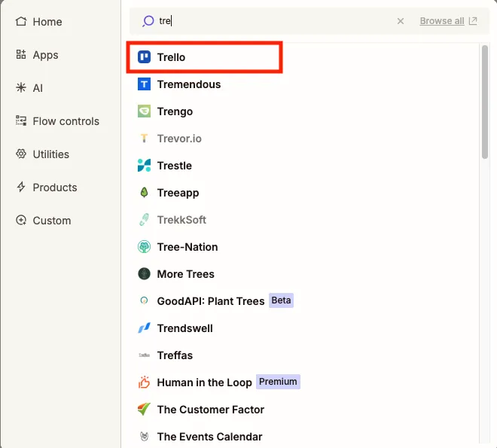Choose 'The Events Calendar' result

[x=210, y=437]
